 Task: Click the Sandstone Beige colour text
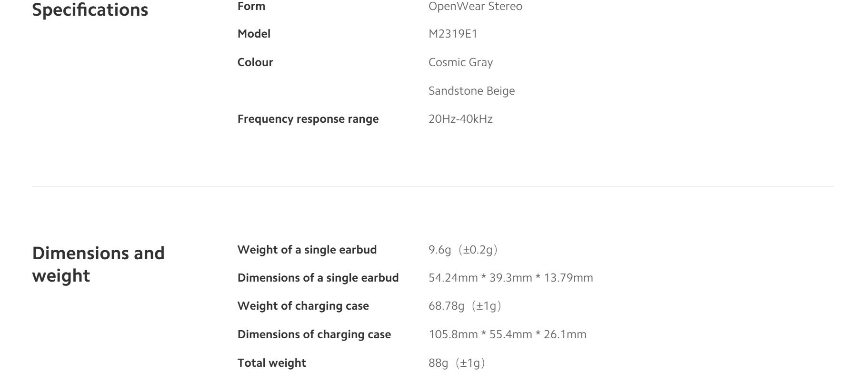(471, 90)
